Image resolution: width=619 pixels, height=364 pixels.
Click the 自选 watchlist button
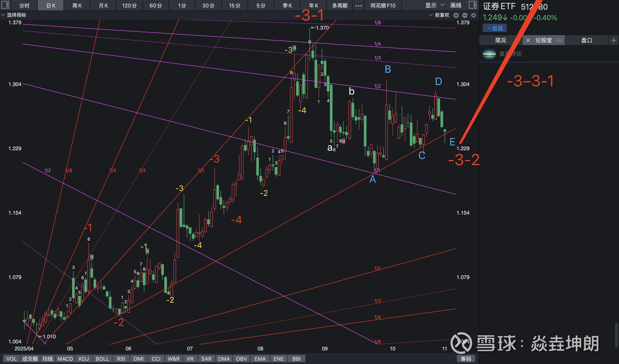click(495, 28)
